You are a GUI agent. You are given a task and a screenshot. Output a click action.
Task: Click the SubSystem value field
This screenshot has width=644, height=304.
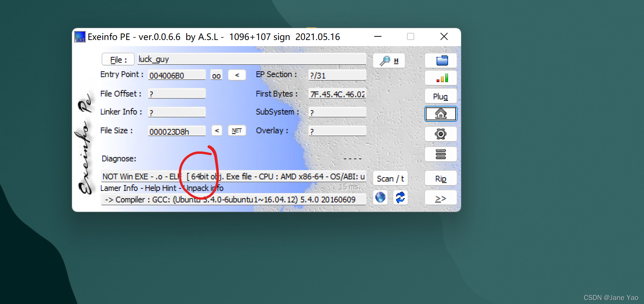337,112
